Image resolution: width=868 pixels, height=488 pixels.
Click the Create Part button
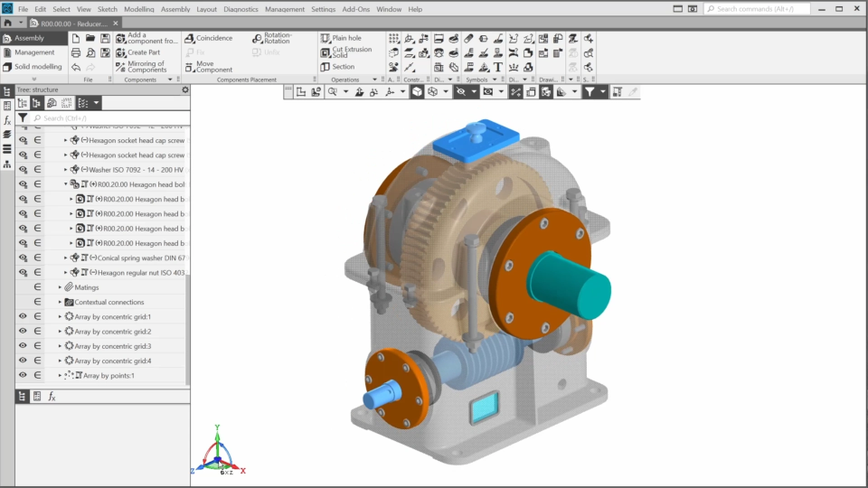tap(143, 52)
